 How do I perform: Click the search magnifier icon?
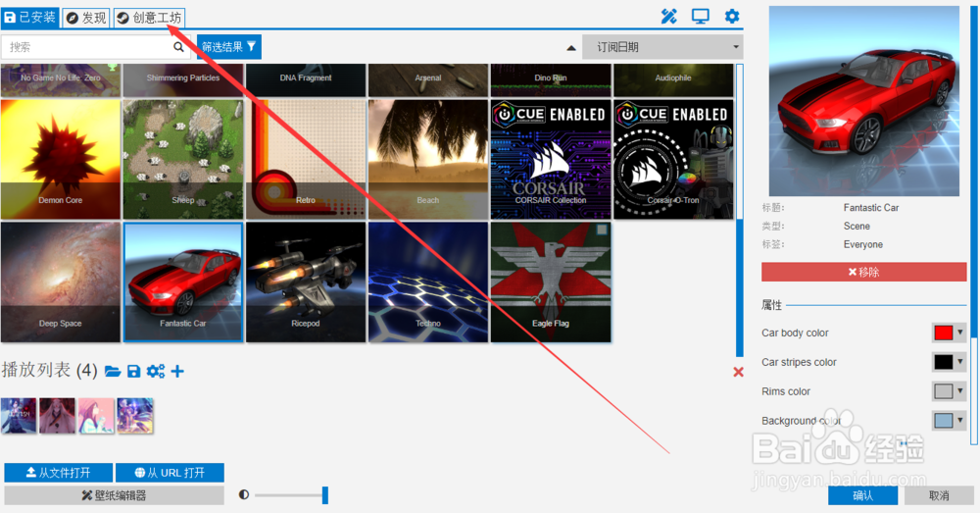pyautogui.click(x=178, y=47)
